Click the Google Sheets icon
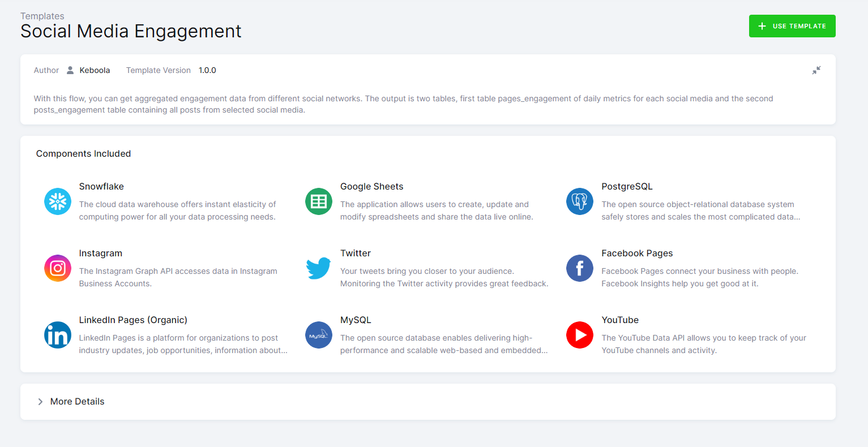This screenshot has height=447, width=868. click(318, 201)
